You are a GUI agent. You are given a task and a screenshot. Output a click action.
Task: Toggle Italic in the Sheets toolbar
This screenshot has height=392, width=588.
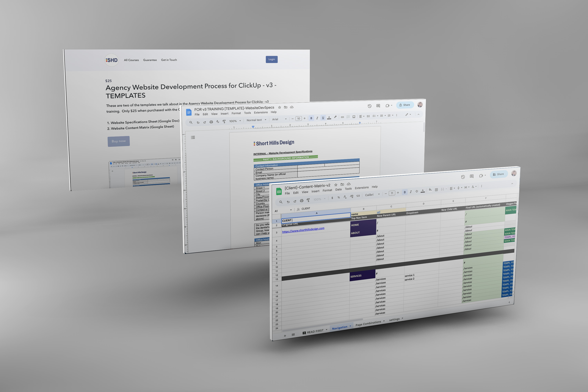click(410, 192)
